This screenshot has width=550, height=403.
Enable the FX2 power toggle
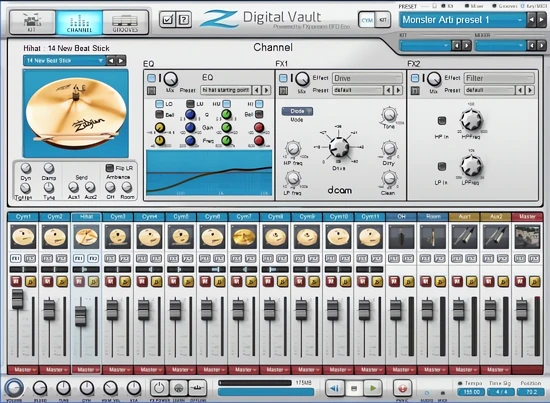pyautogui.click(x=415, y=78)
